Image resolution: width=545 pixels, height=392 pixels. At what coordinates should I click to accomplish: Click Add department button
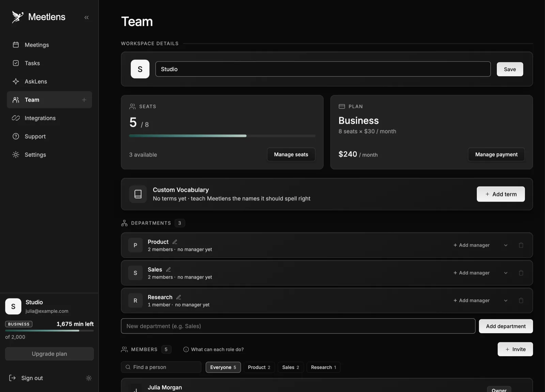(506, 326)
